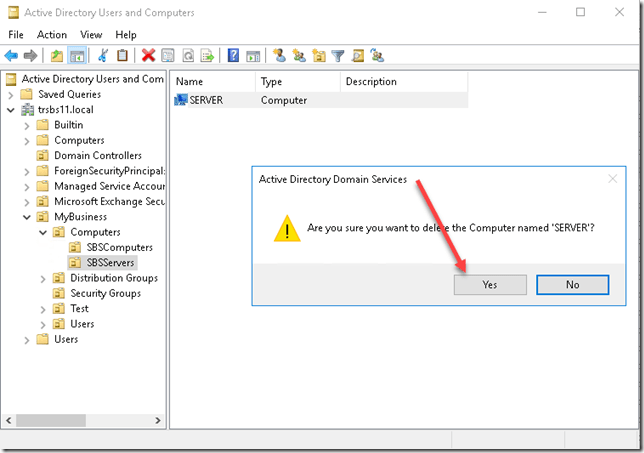This screenshot has height=453, width=644.
Task: Open the Action menu
Action: click(x=52, y=34)
